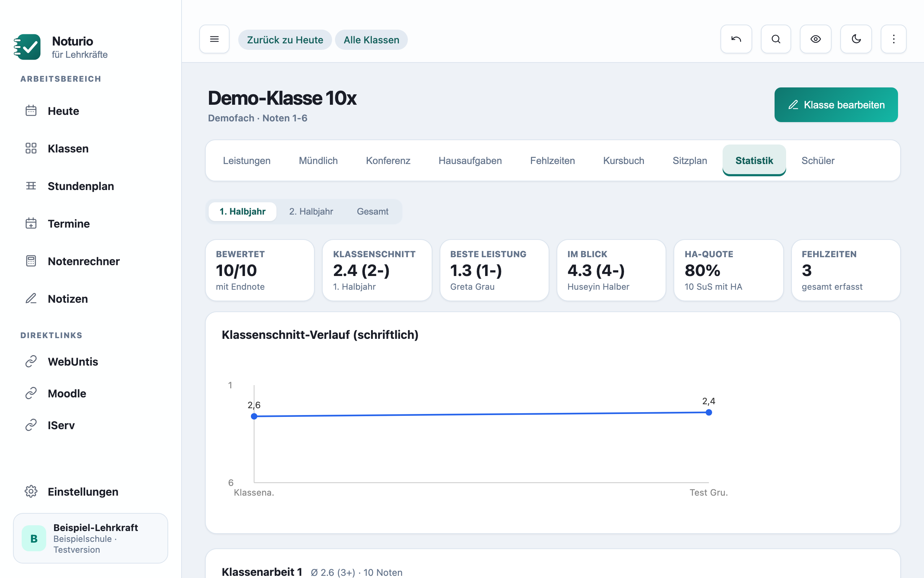Switch to the Fehlzeiten tab
924x578 pixels.
pos(552,160)
